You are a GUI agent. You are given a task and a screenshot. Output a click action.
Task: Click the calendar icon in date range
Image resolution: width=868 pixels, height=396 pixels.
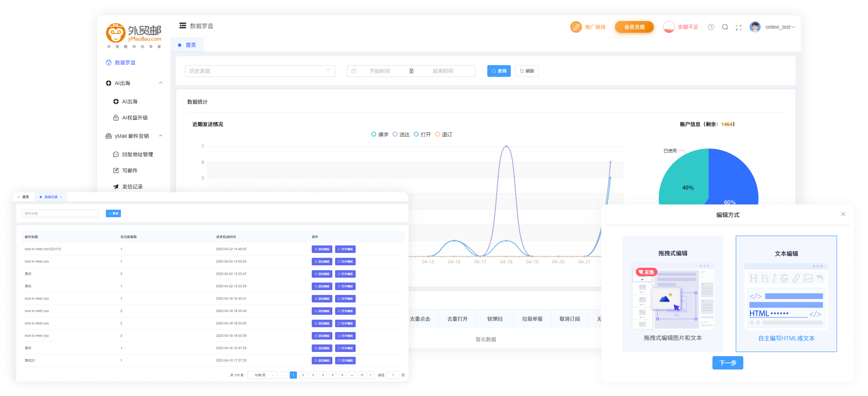point(353,71)
